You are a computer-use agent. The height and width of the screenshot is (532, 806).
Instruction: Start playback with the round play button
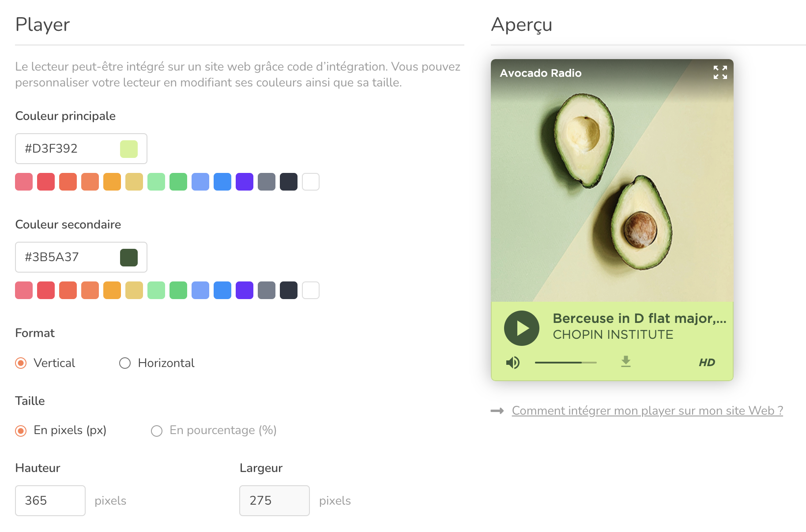point(522,328)
